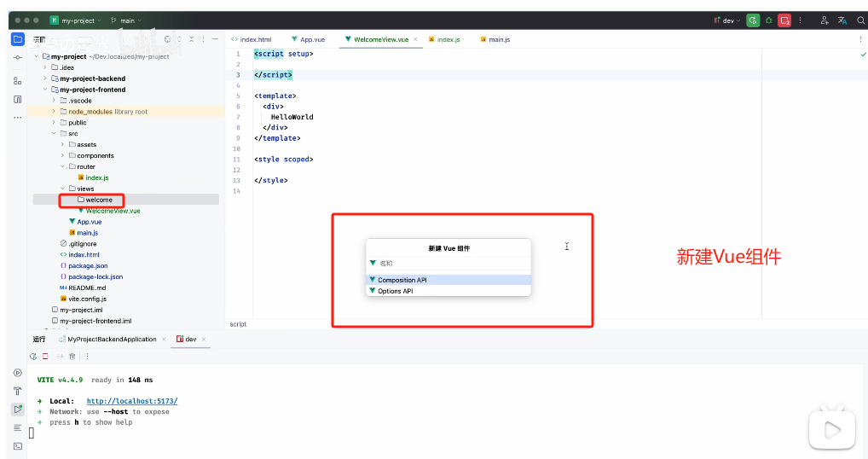Collapse all nodes in Project panel
Screen dimensions: 868x459
click(191, 39)
